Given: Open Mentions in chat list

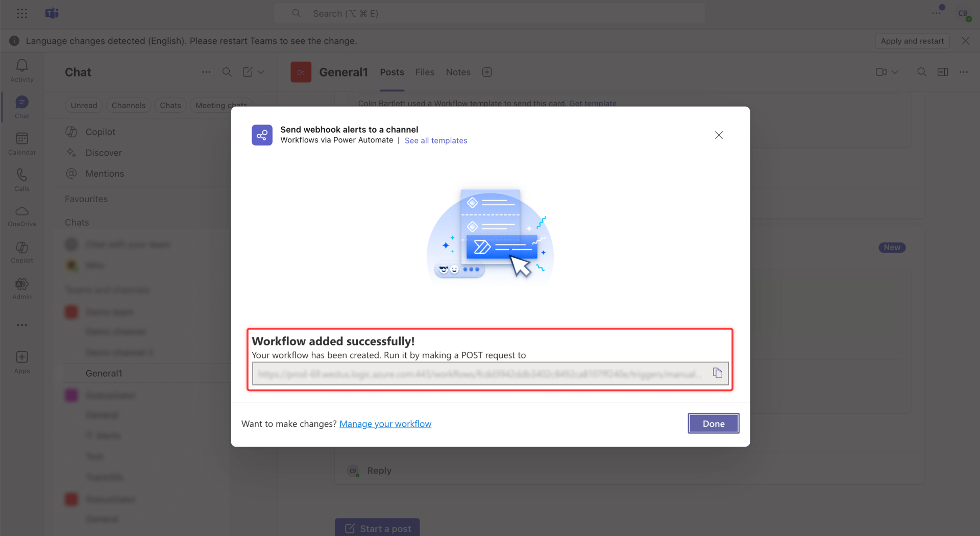Looking at the screenshot, I should (x=105, y=174).
